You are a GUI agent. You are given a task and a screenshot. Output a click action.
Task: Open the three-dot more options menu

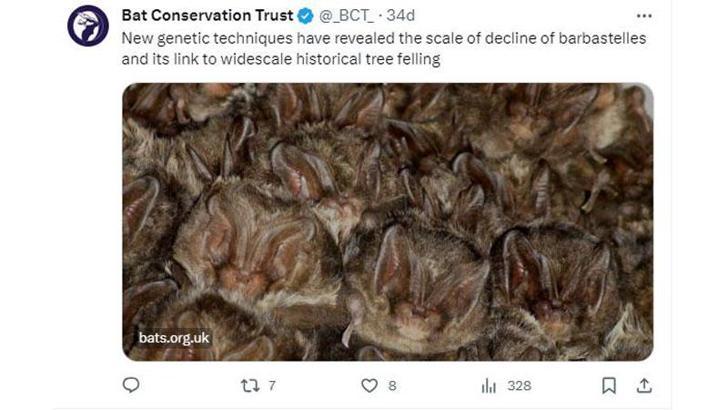tap(644, 16)
